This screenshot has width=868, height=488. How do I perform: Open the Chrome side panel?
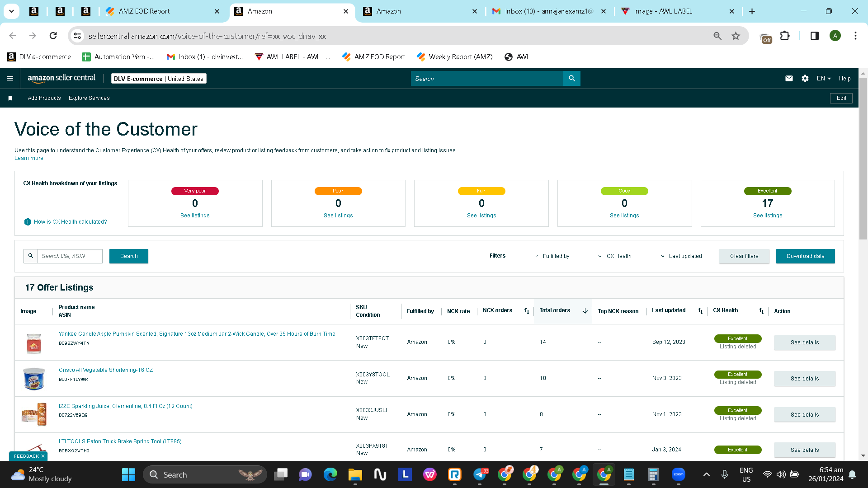click(815, 36)
